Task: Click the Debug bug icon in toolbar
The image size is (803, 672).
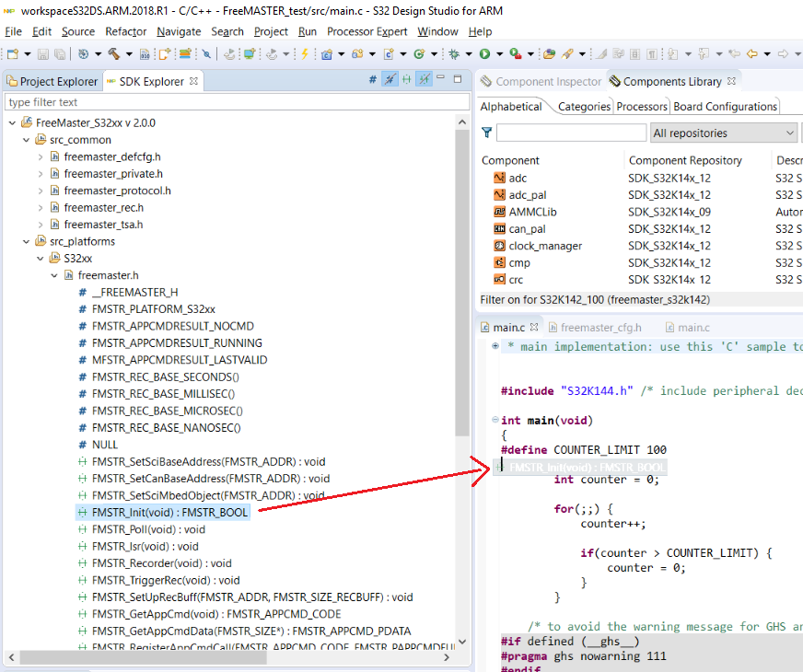Action: click(454, 54)
